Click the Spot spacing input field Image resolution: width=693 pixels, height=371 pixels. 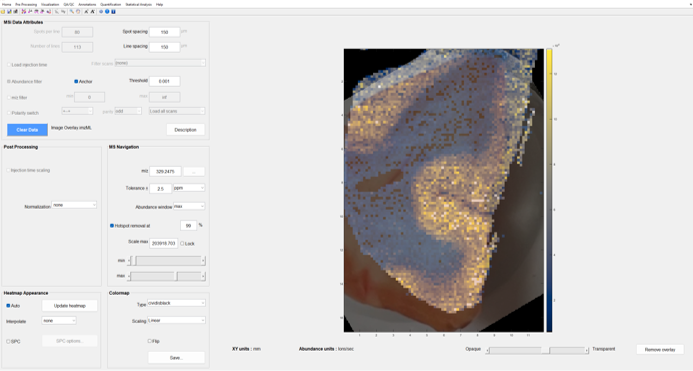pyautogui.click(x=164, y=32)
